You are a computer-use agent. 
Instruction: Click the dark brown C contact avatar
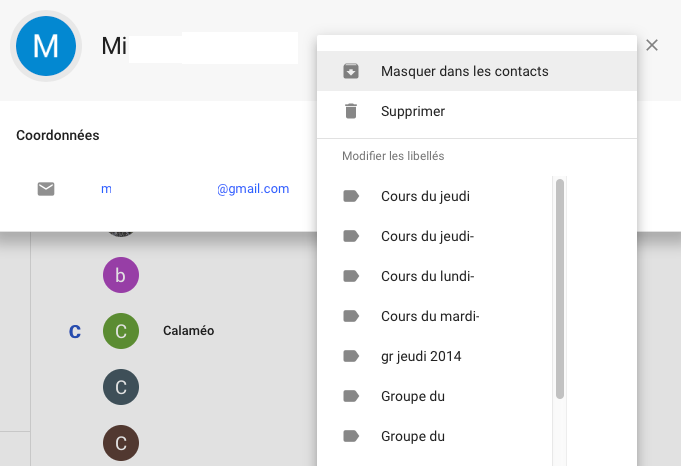click(x=121, y=443)
